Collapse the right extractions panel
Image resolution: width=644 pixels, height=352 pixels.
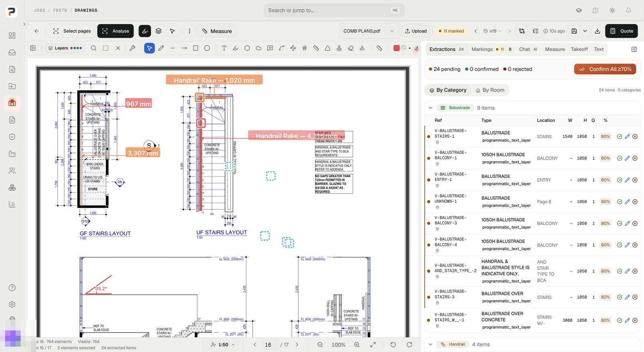634,49
